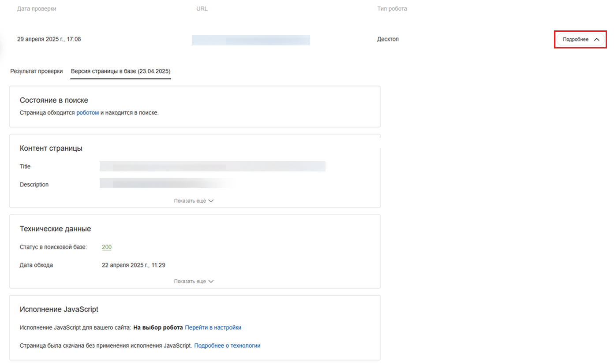The image size is (614, 364).
Task: Click the chevron in Контент страницы card
Action: [211, 201]
